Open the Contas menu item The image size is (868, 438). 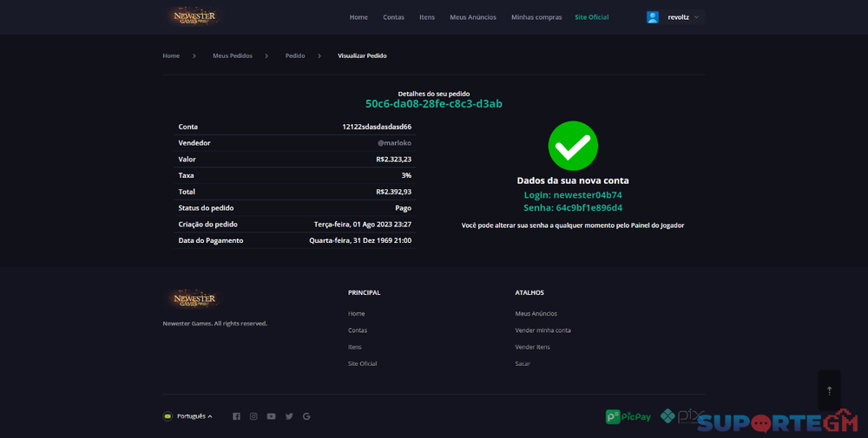pos(393,17)
